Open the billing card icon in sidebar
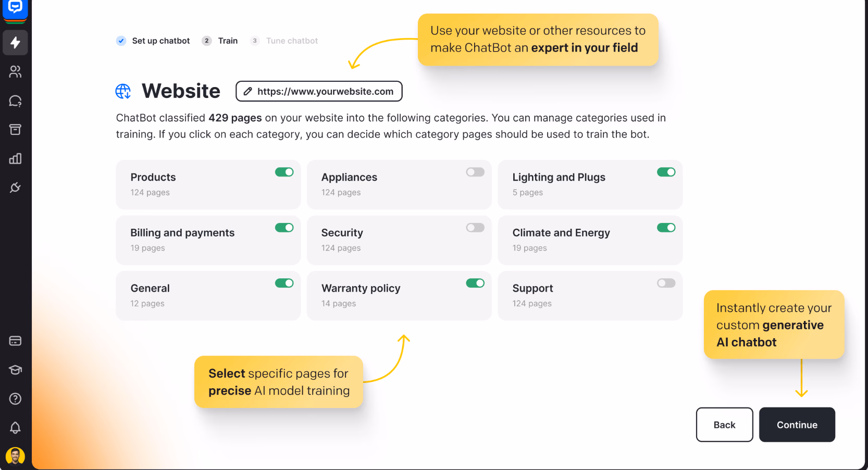The height and width of the screenshot is (470, 868). click(x=15, y=341)
